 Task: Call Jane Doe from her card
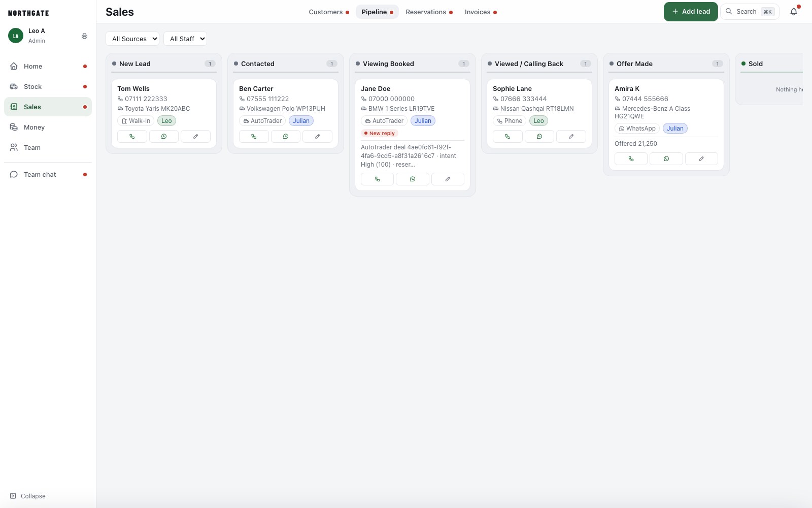[x=377, y=179]
